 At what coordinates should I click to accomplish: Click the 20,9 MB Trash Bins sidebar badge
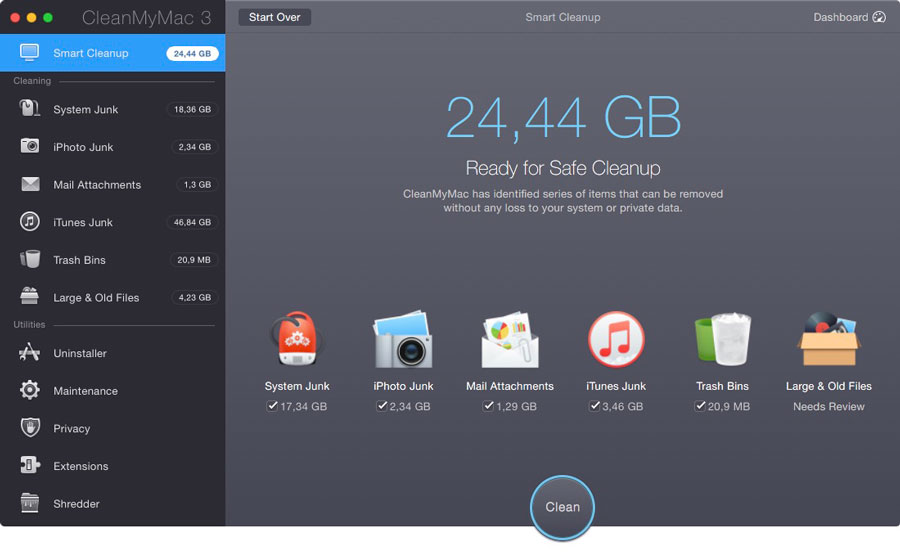[x=193, y=260]
